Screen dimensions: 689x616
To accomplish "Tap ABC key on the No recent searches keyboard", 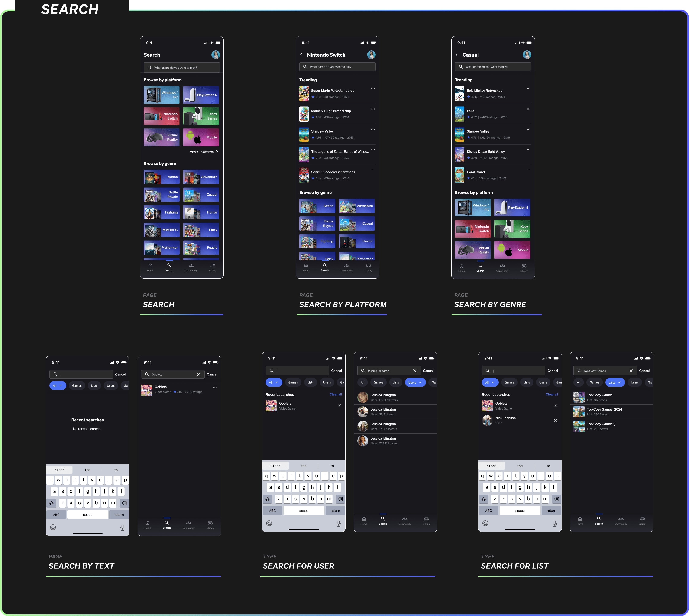I will (x=56, y=515).
